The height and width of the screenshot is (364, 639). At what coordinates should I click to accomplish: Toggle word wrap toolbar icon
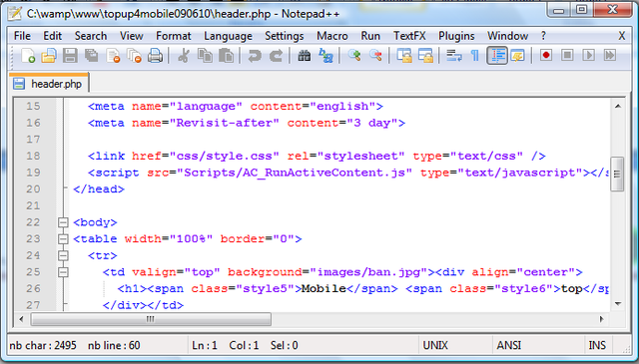[454, 56]
